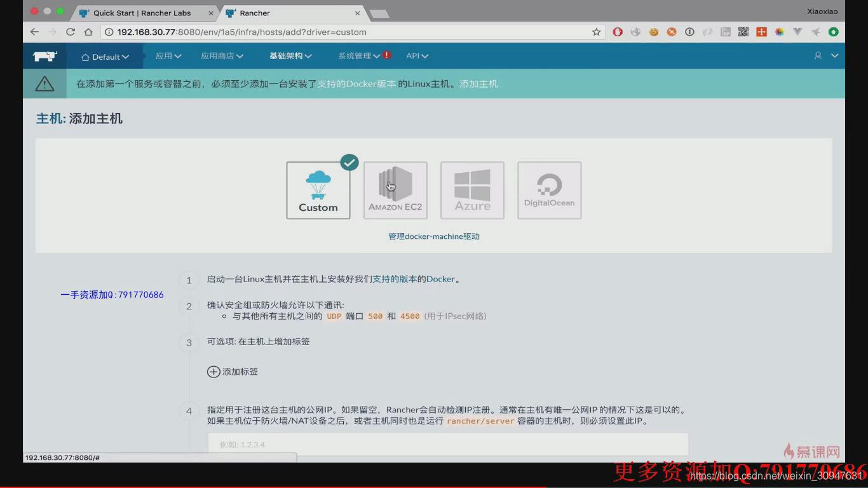Click the browser reload button

click(71, 32)
